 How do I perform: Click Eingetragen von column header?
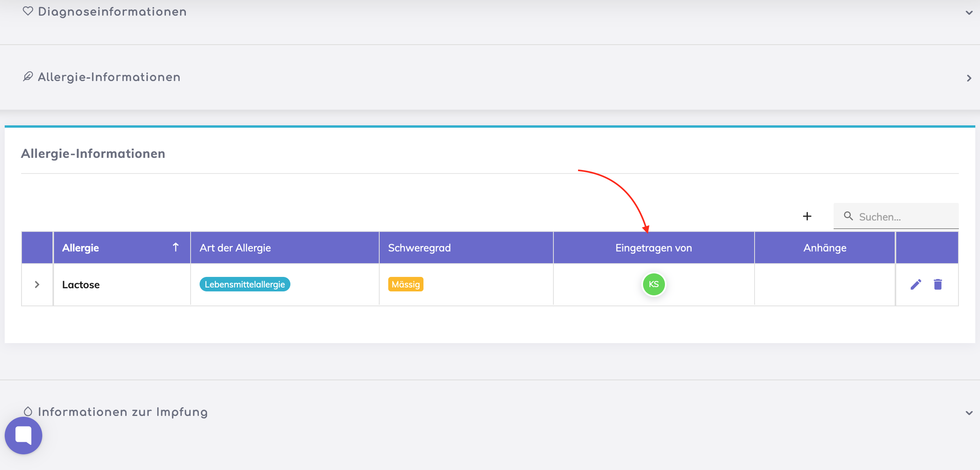click(654, 248)
